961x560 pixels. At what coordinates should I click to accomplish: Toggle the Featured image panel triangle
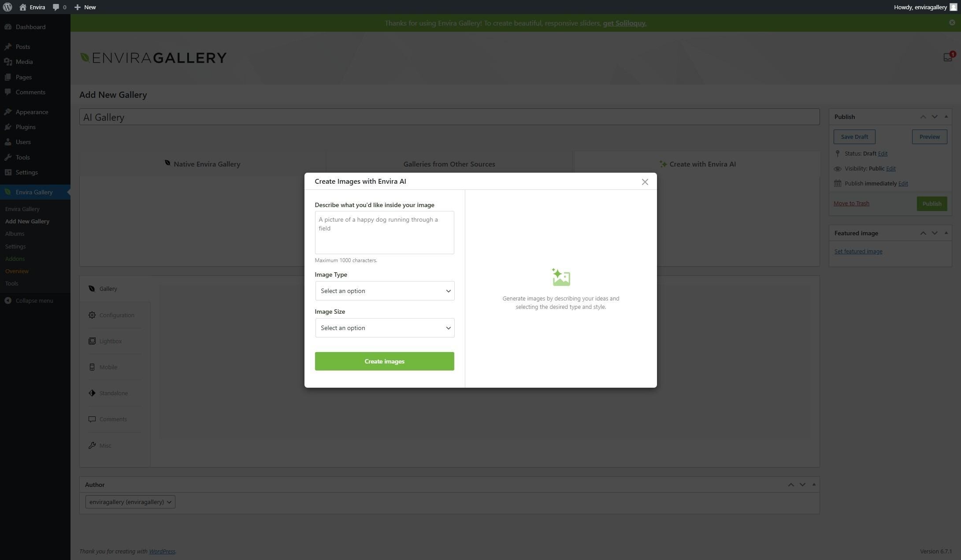pyautogui.click(x=946, y=233)
